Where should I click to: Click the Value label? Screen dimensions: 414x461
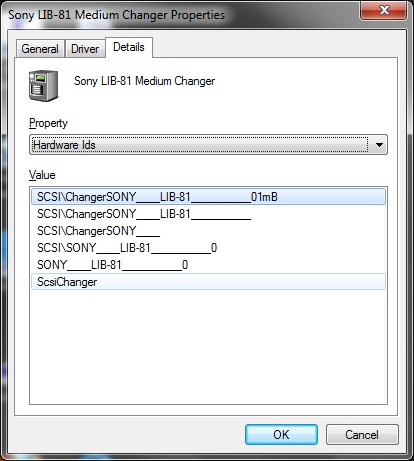42,175
